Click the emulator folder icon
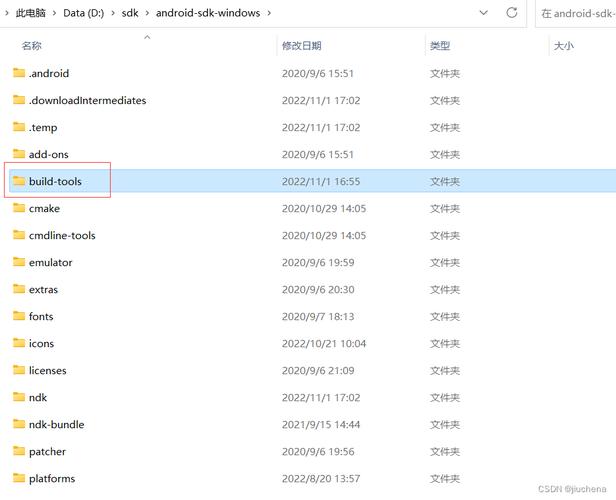 (x=18, y=262)
